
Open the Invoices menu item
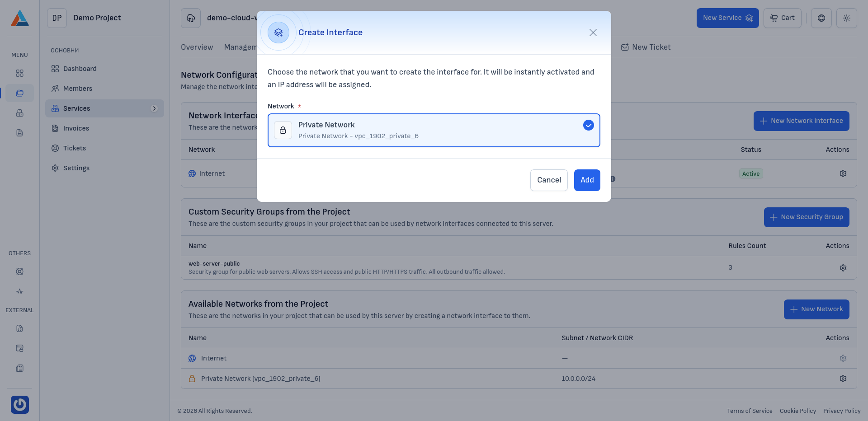tap(76, 128)
